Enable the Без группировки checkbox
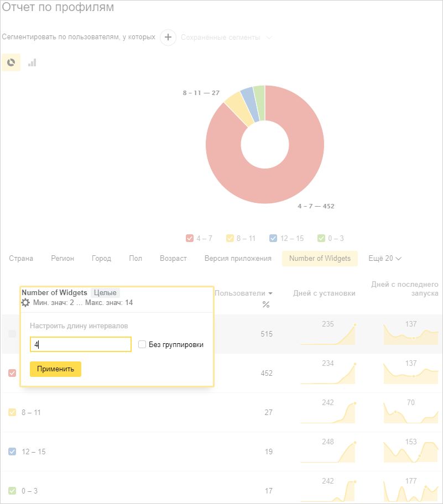Image resolution: width=443 pixels, height=504 pixels. pyautogui.click(x=142, y=344)
